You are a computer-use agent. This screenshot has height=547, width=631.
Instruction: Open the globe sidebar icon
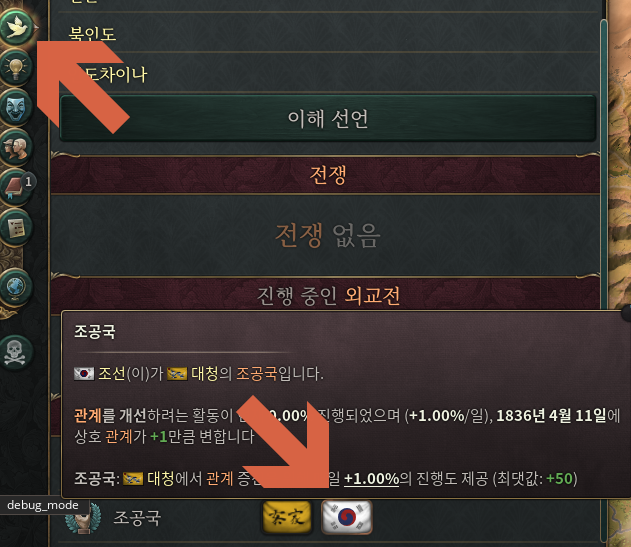[16, 287]
